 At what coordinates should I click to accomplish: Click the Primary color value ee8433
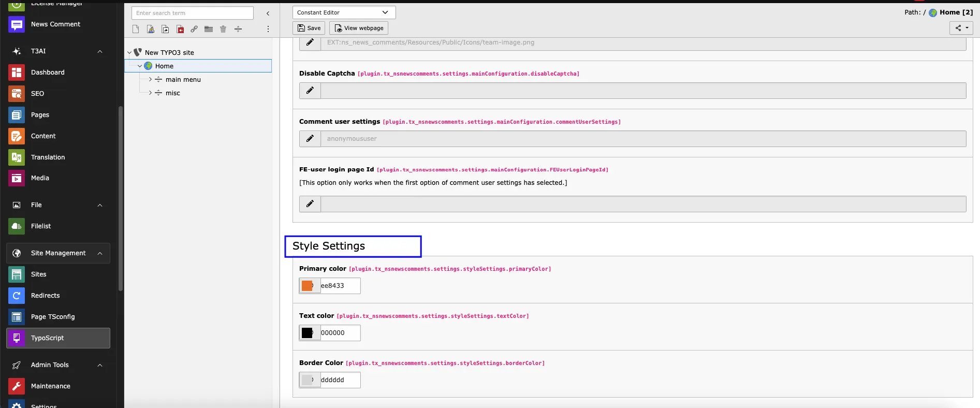point(340,286)
